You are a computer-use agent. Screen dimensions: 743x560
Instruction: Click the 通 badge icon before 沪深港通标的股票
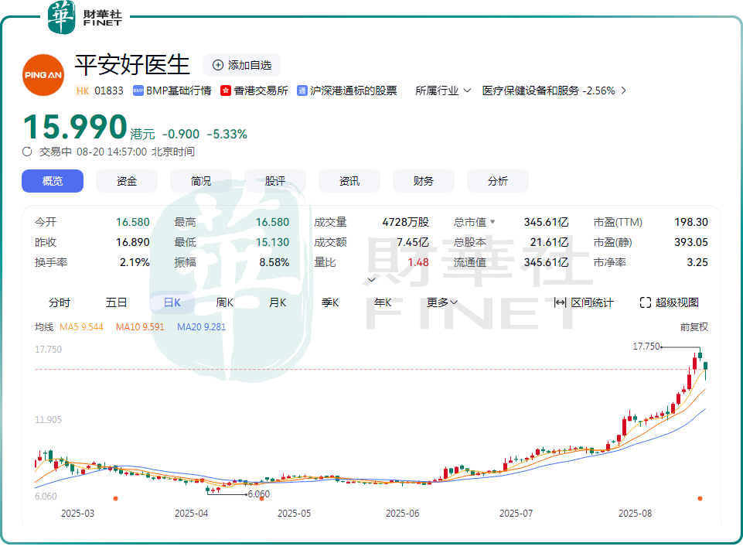[302, 90]
